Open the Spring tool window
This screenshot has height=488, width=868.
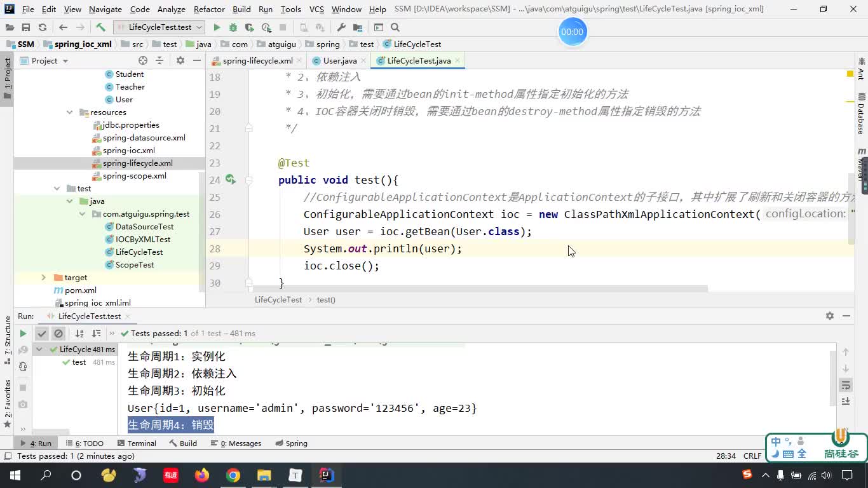tap(291, 444)
